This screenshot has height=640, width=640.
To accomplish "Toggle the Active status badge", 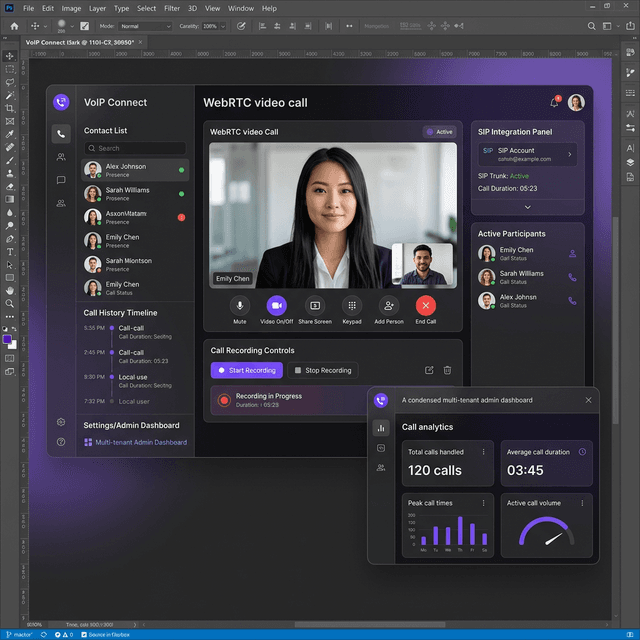I will coord(439,132).
